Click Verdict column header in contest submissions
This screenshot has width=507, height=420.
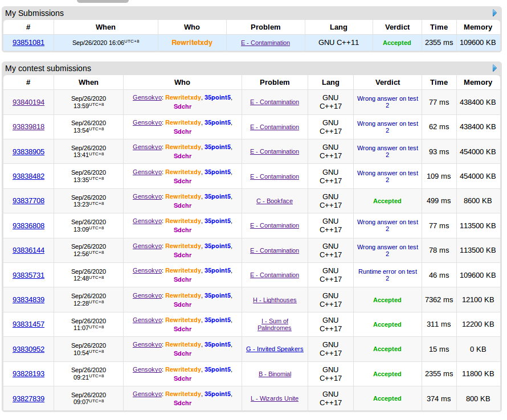pyautogui.click(x=387, y=83)
